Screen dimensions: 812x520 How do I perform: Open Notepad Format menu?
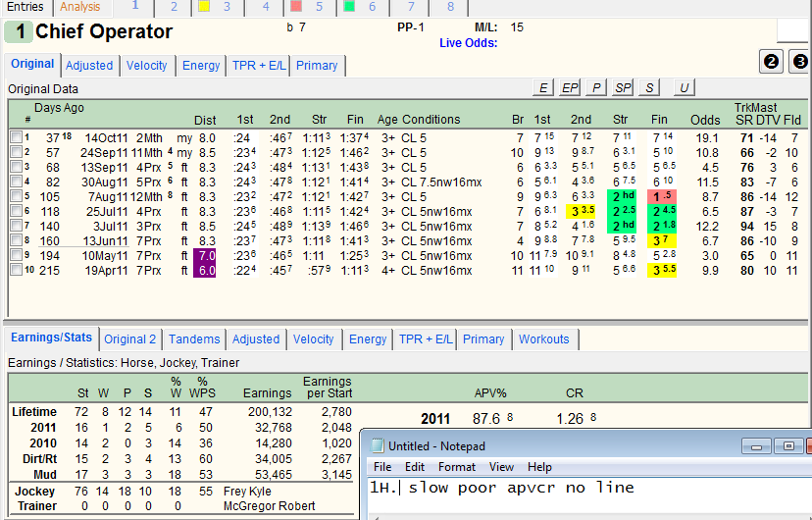456,467
